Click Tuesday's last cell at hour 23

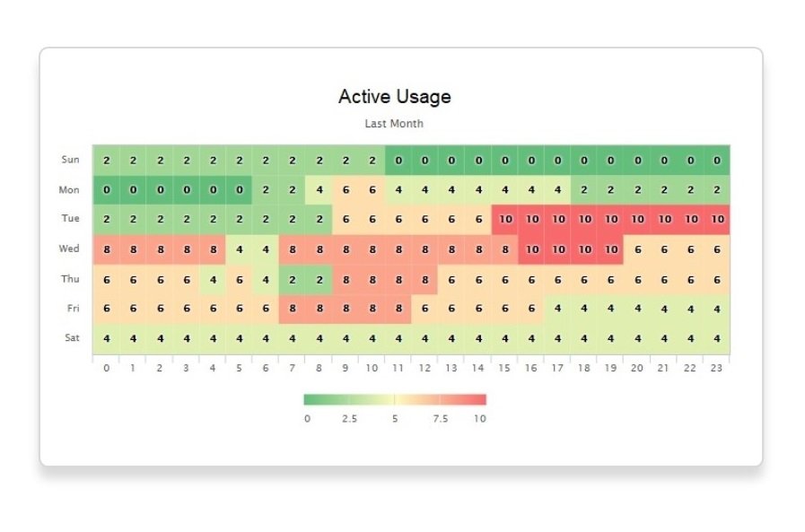716,220
